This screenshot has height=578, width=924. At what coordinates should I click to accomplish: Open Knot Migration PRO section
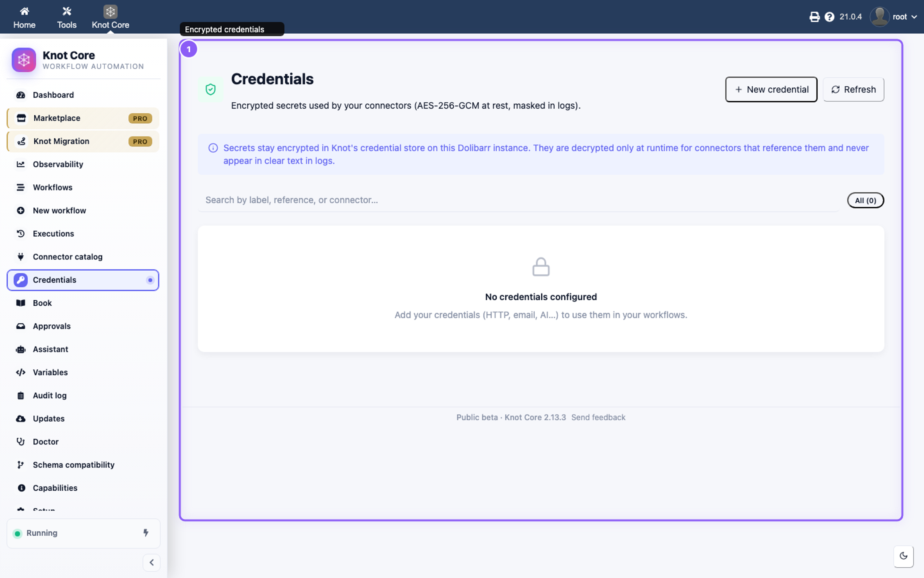pos(83,141)
